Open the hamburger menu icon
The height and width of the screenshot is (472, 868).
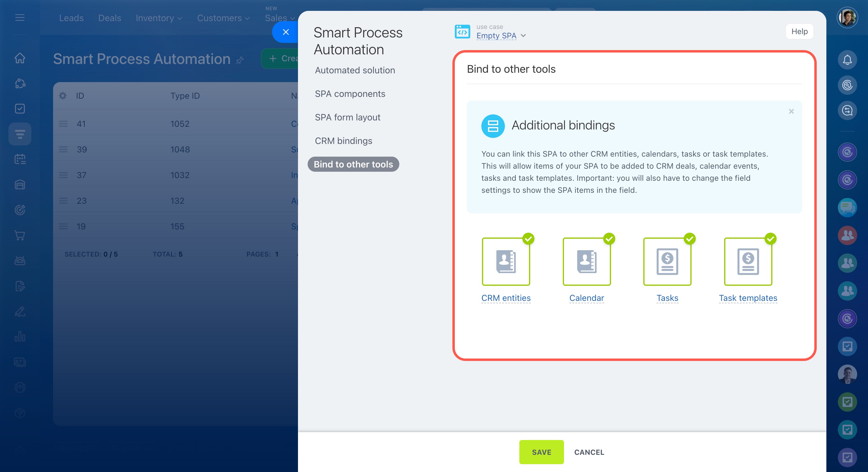click(x=20, y=18)
